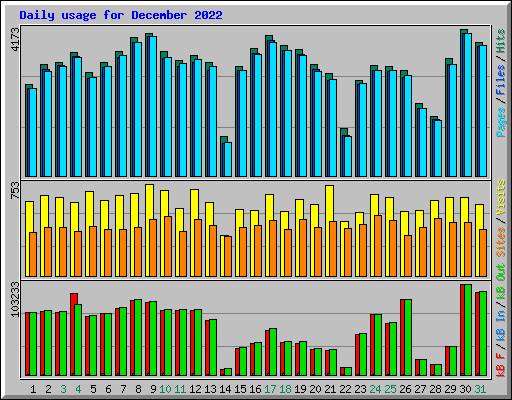Click day label 26 on the x-axis
Viewport: 512px width, 400px height.
405,389
